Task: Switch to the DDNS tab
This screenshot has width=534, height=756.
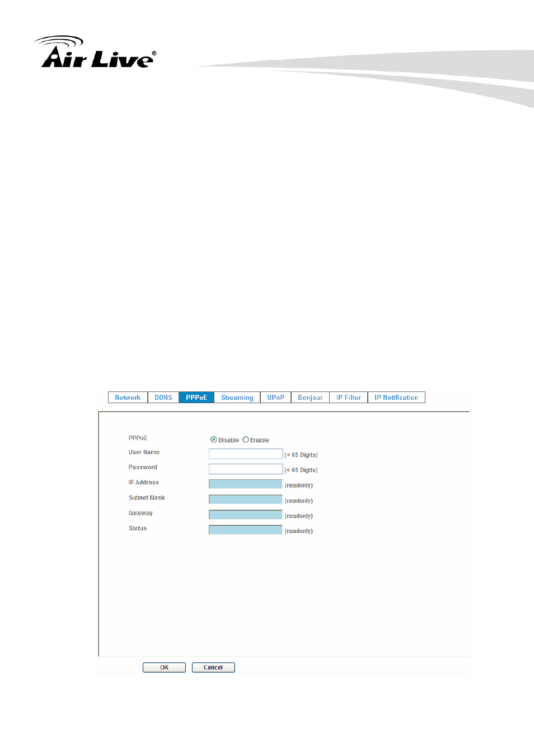Action: click(x=163, y=398)
